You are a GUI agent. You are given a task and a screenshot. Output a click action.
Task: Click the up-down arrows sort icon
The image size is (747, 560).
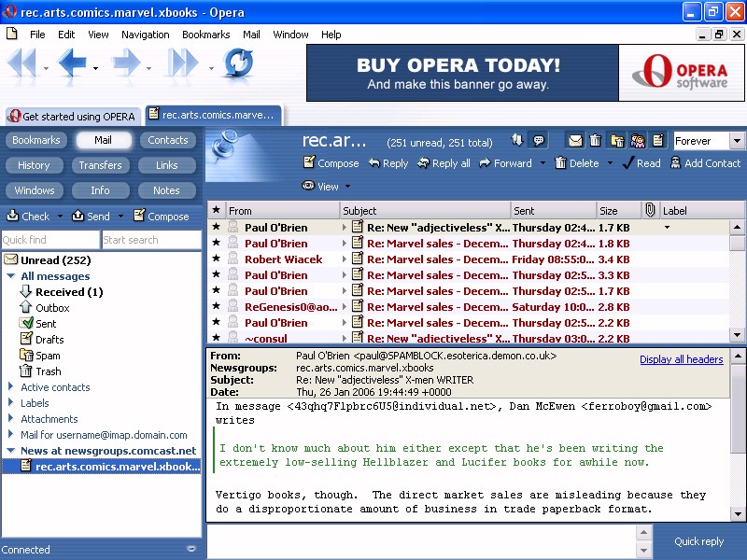pyautogui.click(x=517, y=140)
